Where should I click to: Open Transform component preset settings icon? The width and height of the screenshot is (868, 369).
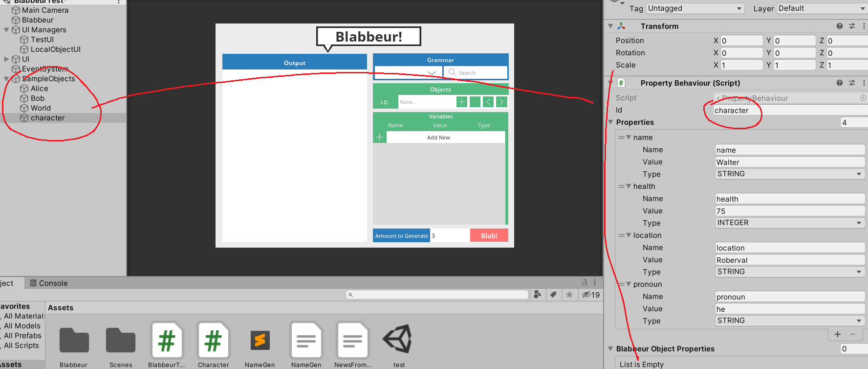[852, 26]
